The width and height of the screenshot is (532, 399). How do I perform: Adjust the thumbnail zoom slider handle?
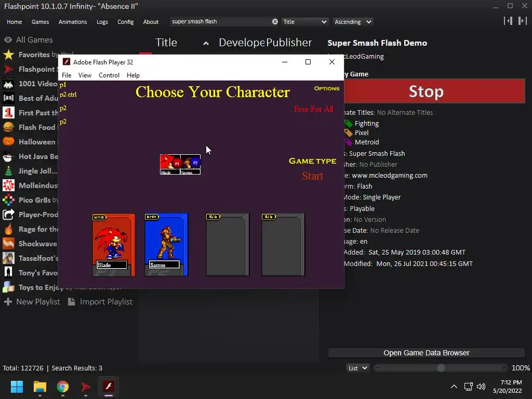(x=441, y=368)
